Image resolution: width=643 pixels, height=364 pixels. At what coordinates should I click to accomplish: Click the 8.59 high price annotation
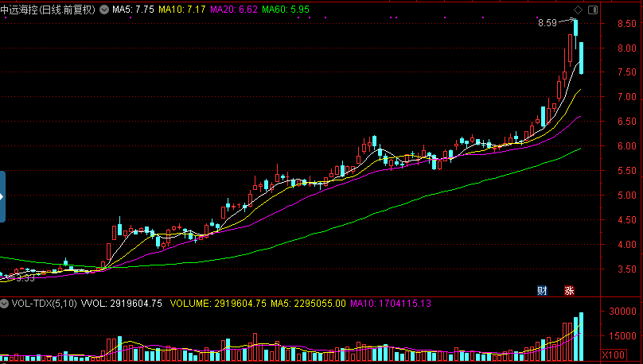(x=547, y=23)
